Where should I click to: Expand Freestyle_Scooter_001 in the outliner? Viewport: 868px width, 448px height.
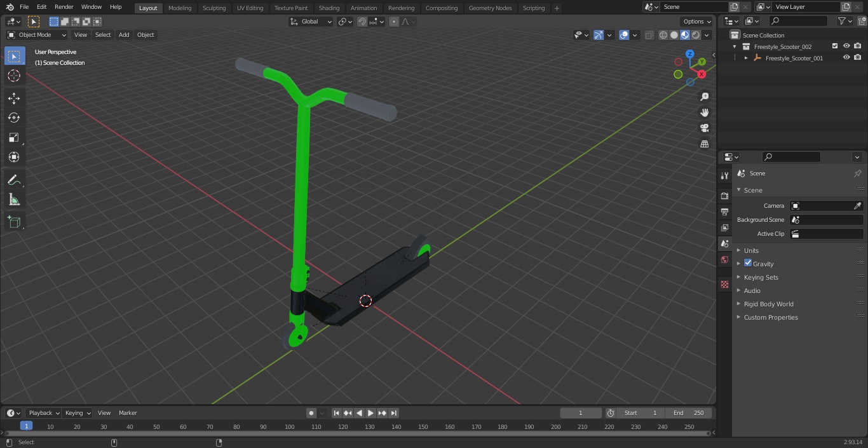746,58
